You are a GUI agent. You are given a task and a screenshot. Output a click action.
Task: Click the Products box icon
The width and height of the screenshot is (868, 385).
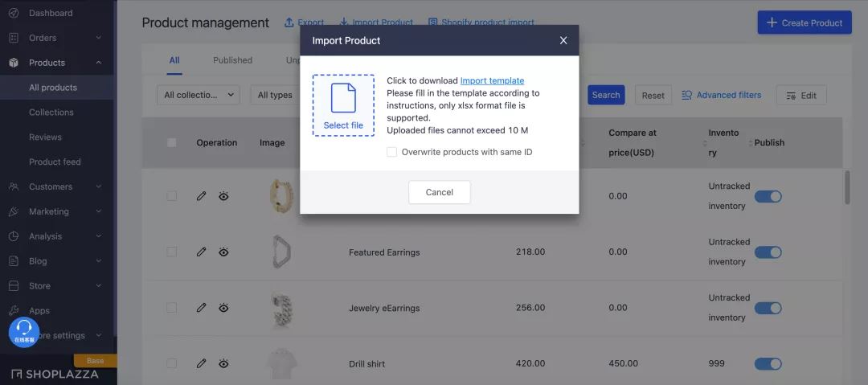pyautogui.click(x=14, y=63)
